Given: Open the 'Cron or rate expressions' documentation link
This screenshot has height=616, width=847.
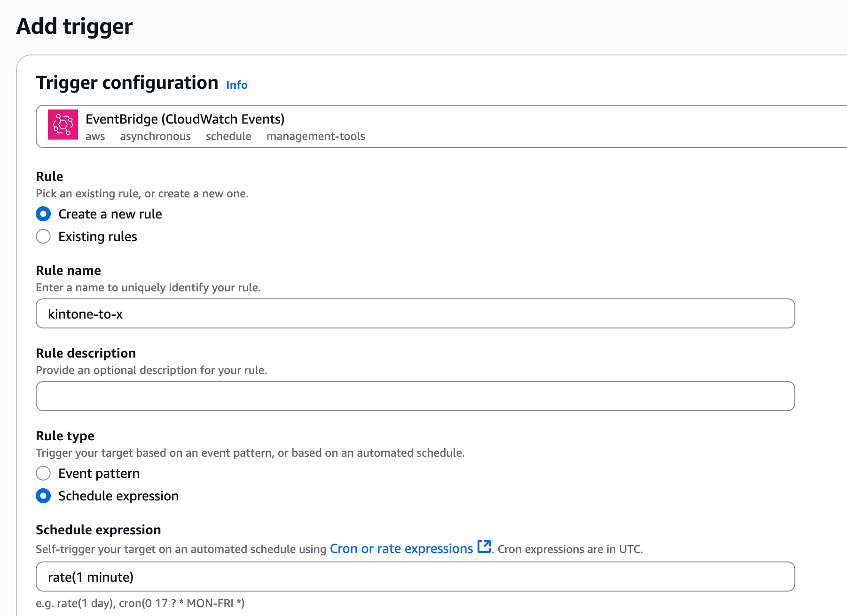Looking at the screenshot, I should click(x=402, y=548).
